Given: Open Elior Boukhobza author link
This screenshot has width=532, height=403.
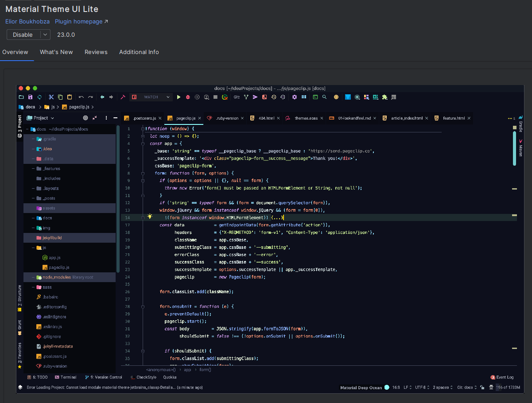Looking at the screenshot, I should 27,21.
